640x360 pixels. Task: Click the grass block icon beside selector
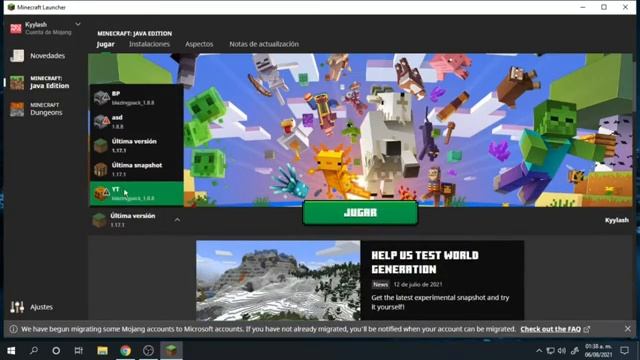(99, 220)
